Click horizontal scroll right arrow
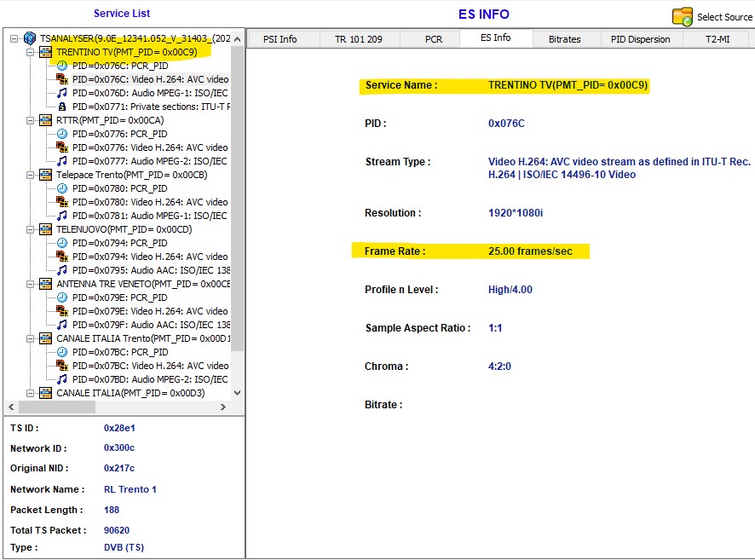This screenshot has height=560, width=755. (x=223, y=407)
